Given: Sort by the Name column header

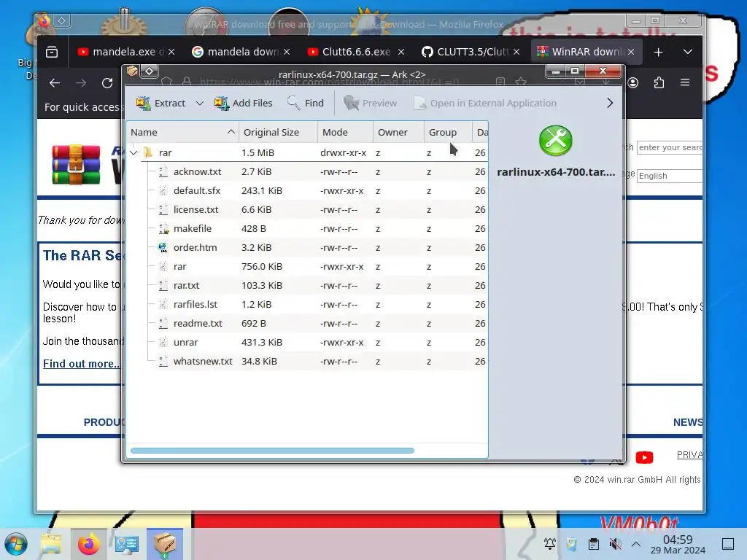Looking at the screenshot, I should [x=182, y=133].
